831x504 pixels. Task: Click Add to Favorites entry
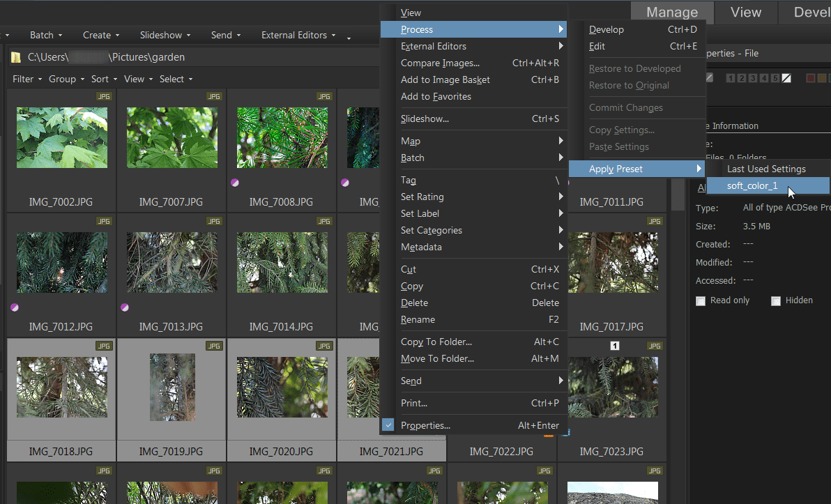pyautogui.click(x=474, y=96)
